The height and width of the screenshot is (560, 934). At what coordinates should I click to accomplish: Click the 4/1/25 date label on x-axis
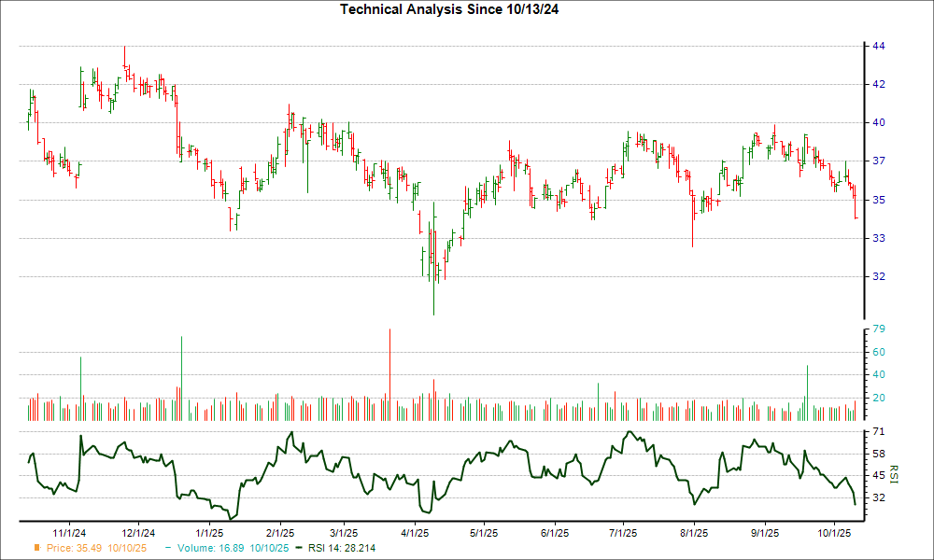pos(414,532)
